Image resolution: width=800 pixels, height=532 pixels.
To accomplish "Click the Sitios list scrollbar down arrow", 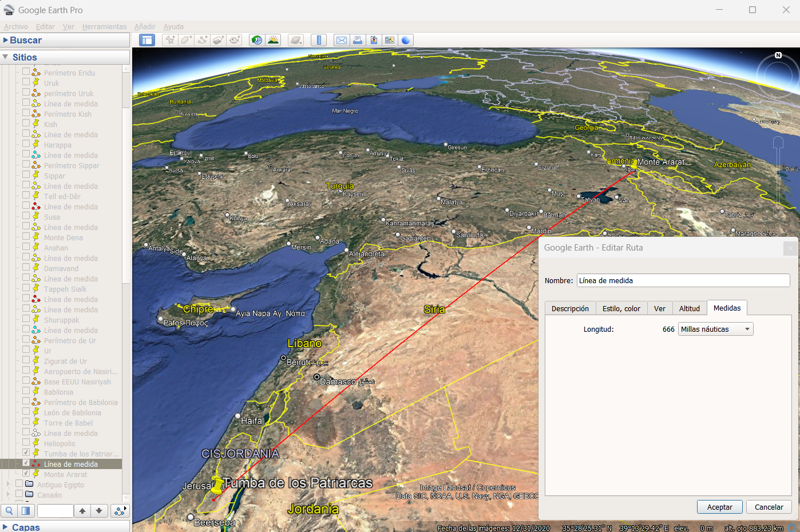I will coord(126,498).
